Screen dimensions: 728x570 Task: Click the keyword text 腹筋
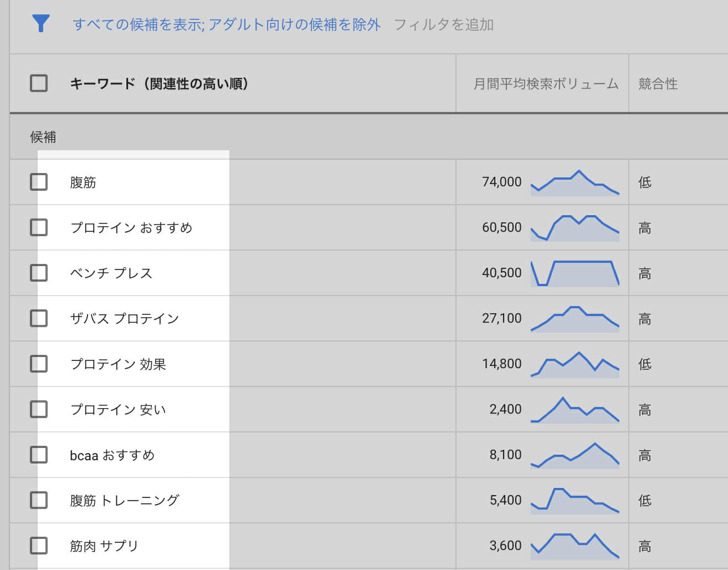[83, 182]
